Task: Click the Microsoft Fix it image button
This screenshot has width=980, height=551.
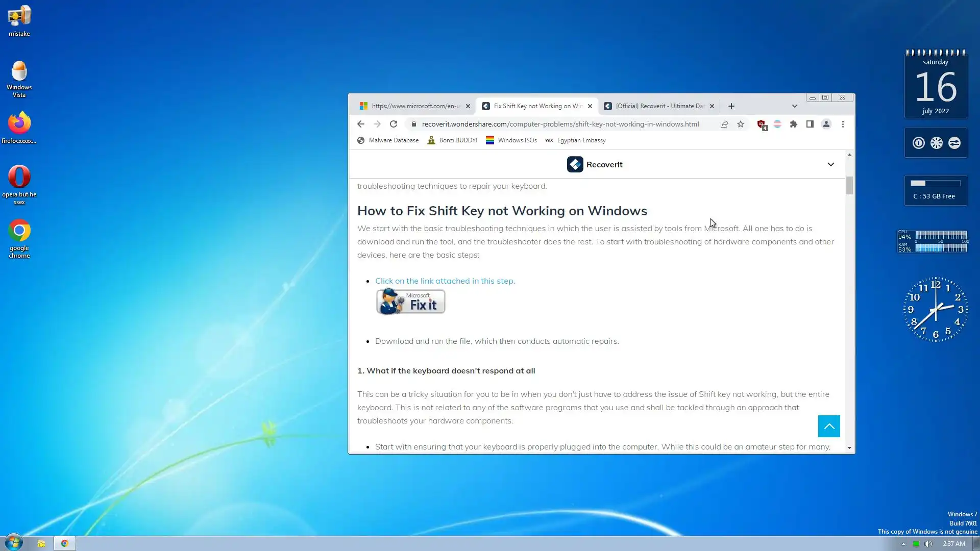Action: point(410,302)
